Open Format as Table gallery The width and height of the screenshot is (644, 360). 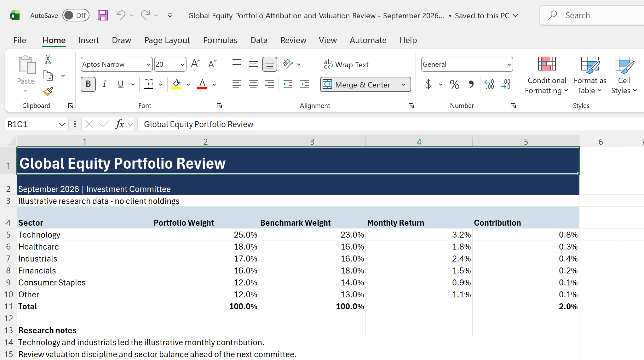pos(590,76)
